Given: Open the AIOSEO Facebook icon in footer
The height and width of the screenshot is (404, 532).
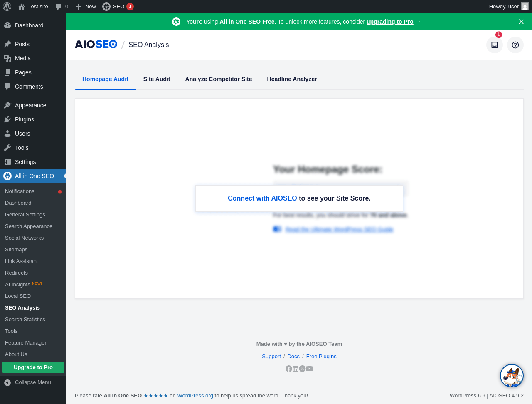Looking at the screenshot, I should click(x=289, y=369).
